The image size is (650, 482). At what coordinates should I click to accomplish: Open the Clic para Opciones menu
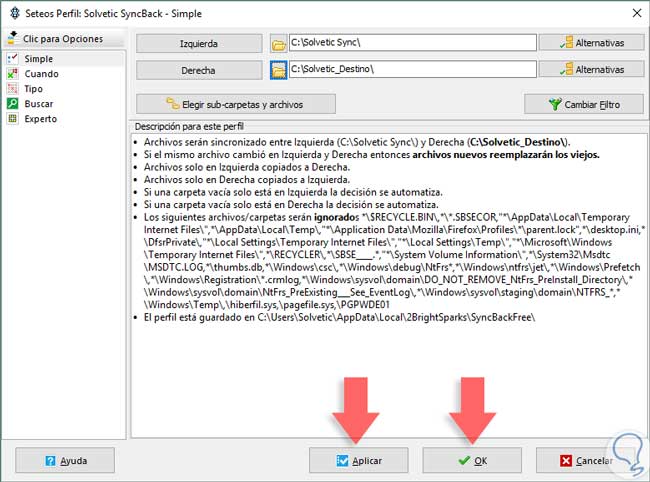coord(63,39)
